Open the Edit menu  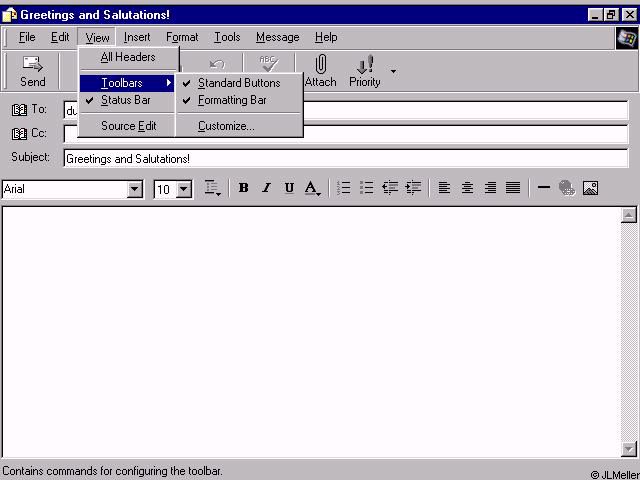60,37
